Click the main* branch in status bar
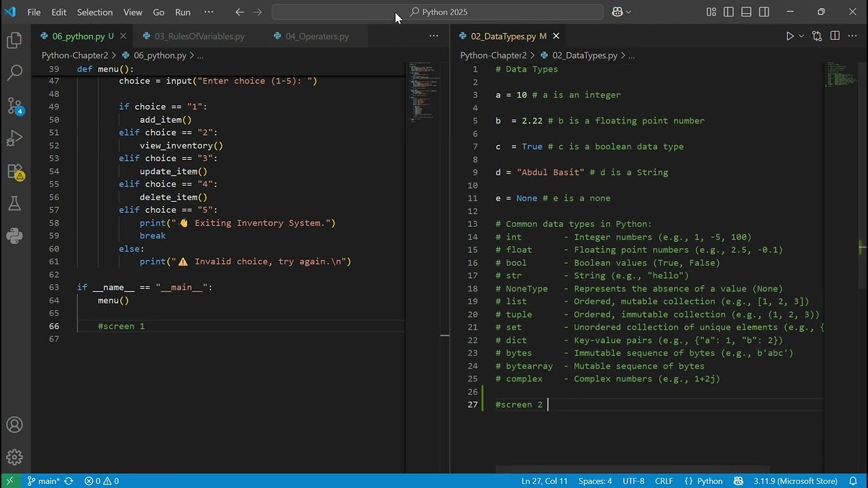This screenshot has width=868, height=488. [43, 481]
